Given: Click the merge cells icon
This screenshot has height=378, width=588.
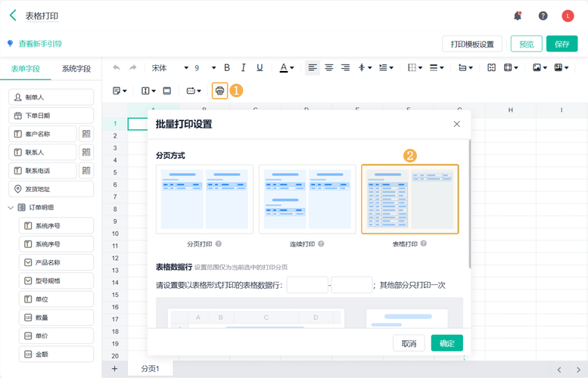Looking at the screenshot, I should (x=491, y=67).
